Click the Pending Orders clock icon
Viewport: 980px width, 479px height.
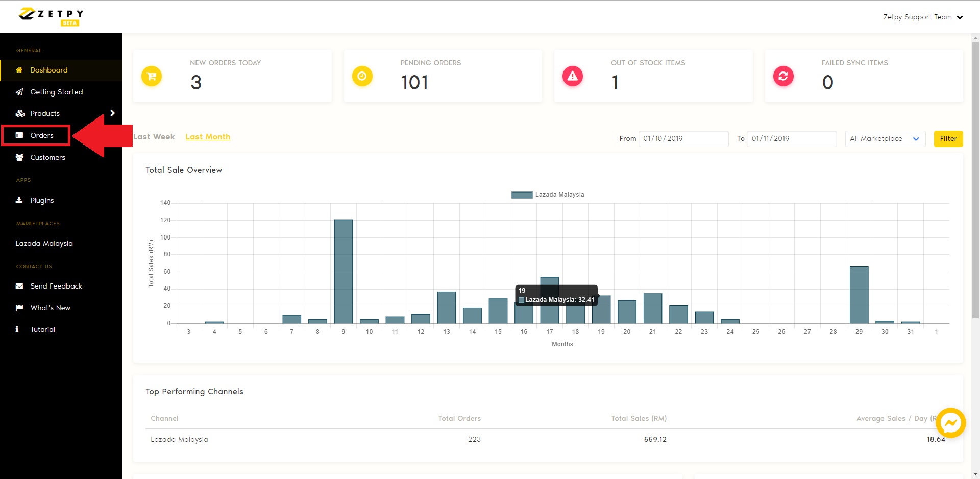coord(362,76)
